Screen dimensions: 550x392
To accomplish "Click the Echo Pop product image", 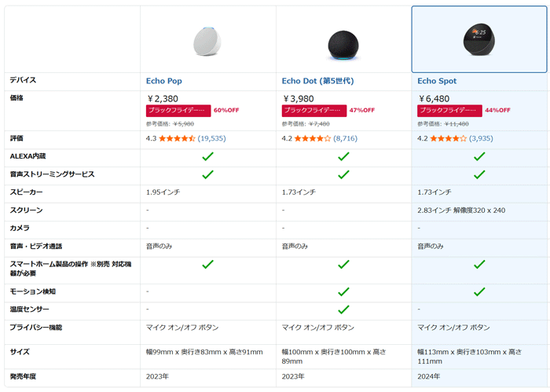I will 207,40.
